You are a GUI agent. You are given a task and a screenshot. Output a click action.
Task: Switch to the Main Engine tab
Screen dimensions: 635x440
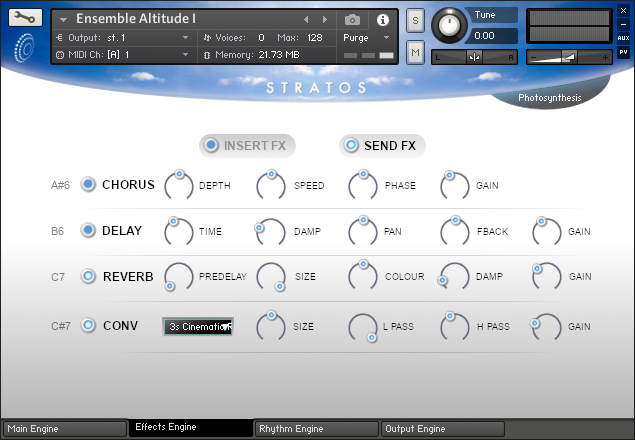tap(65, 429)
